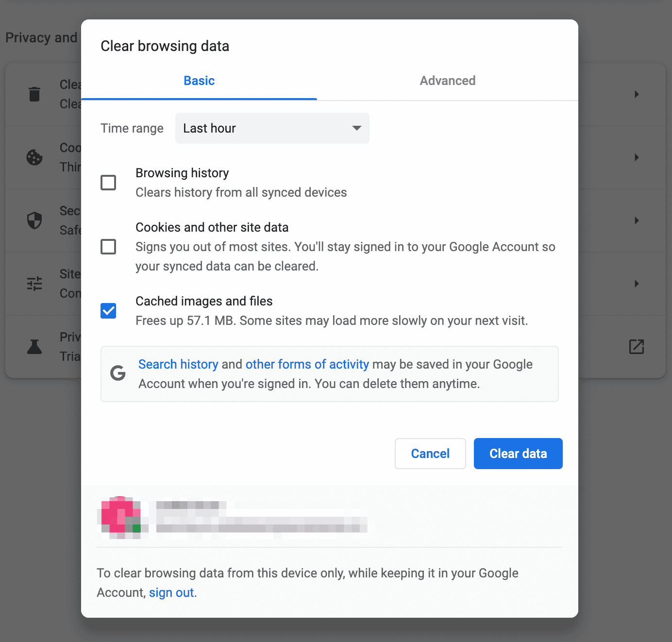Uncheck Cached images and files
Screen dimensions: 672x642
[x=108, y=311]
